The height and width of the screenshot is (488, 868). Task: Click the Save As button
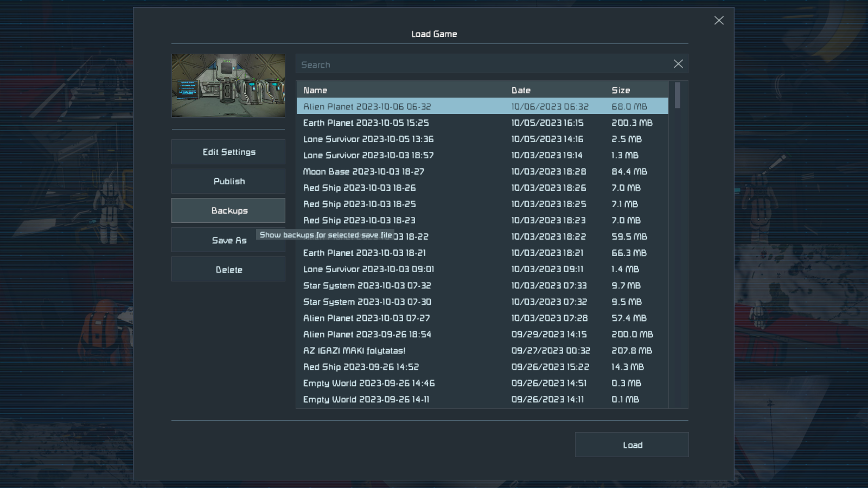click(228, 240)
